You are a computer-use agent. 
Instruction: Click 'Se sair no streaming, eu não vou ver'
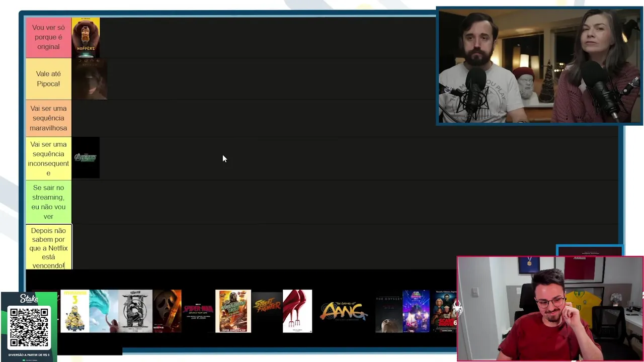48,202
